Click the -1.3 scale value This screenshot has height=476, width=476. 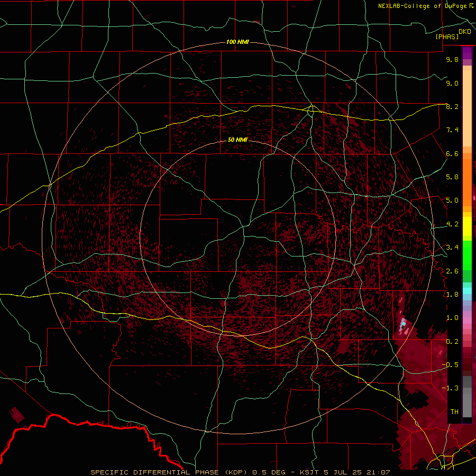[451, 388]
